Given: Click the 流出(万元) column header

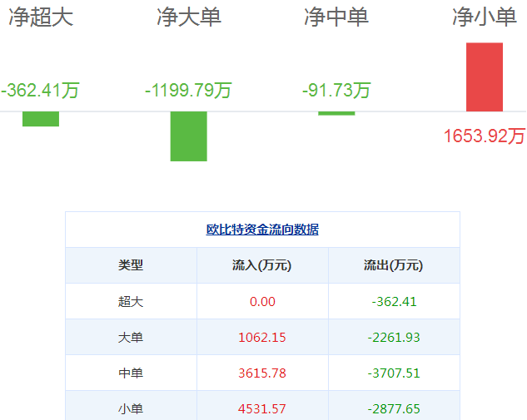Looking at the screenshot, I should point(394,265).
